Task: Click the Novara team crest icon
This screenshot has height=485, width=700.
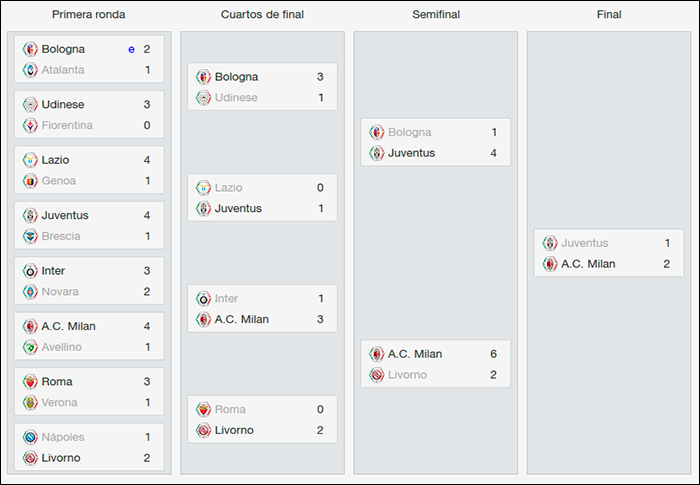Action: 30,292
